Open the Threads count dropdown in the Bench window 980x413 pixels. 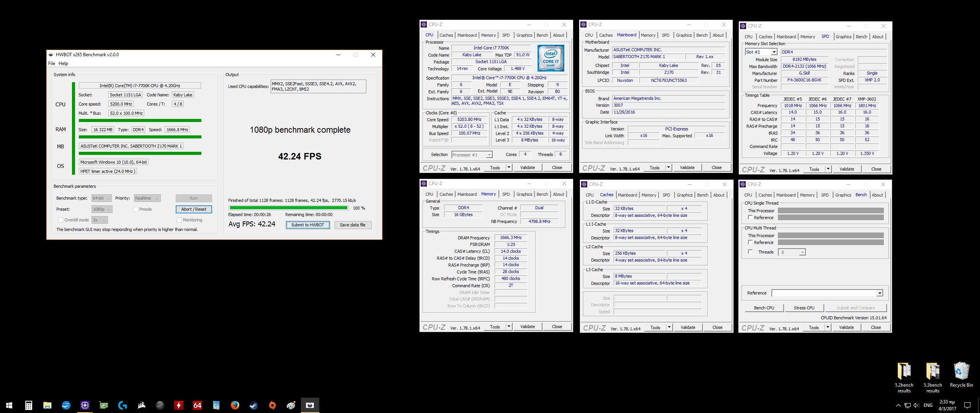(x=792, y=252)
